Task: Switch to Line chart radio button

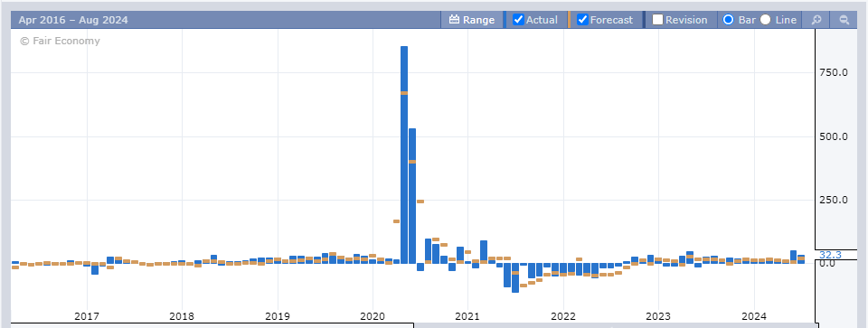Action: (x=765, y=20)
